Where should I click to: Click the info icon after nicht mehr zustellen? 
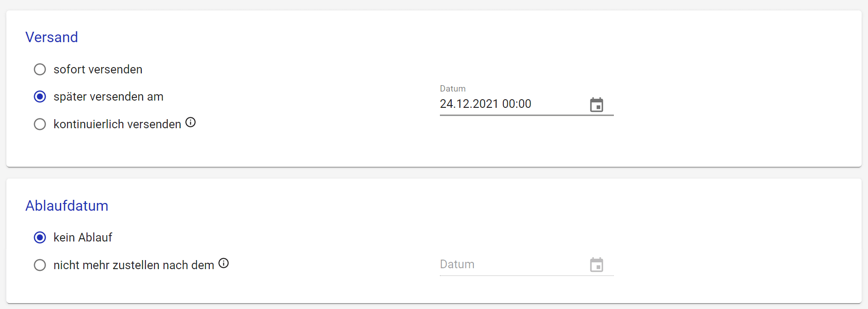[x=224, y=263]
